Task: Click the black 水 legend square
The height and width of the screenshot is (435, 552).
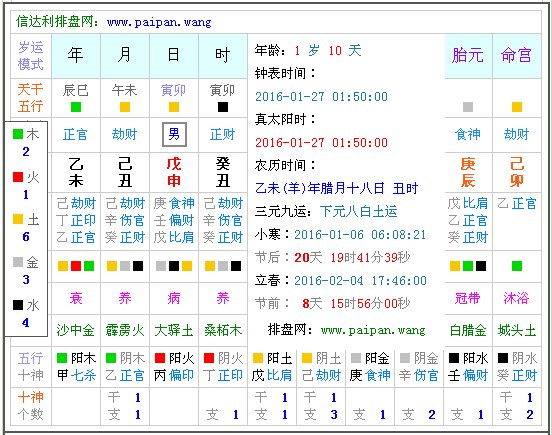Action: 18,305
